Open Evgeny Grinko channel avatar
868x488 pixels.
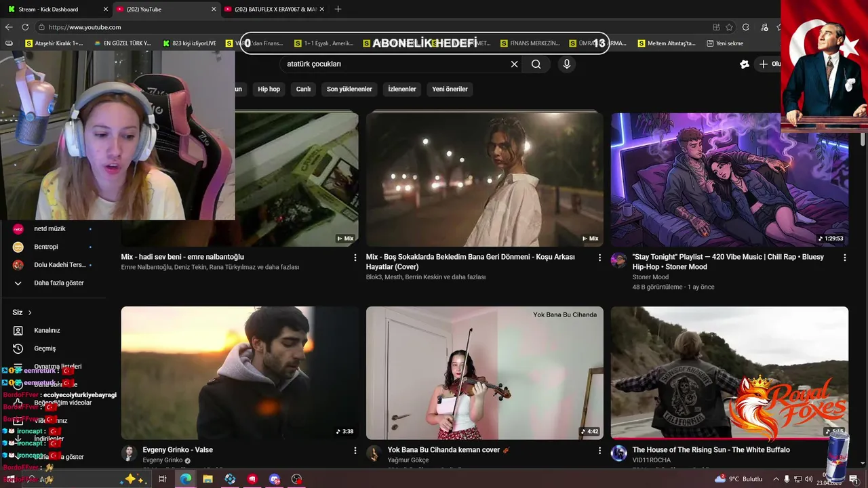[x=129, y=453]
